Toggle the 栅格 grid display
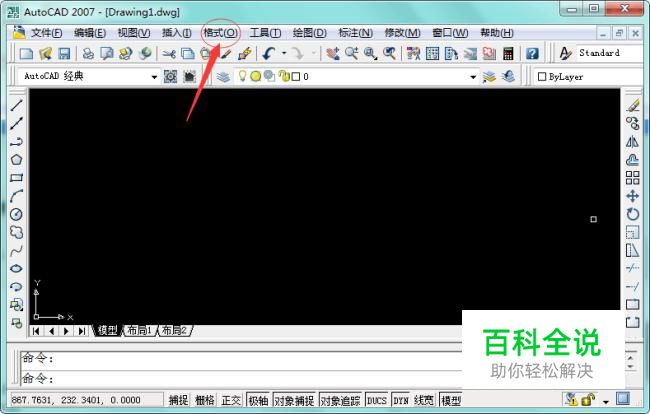 [x=205, y=400]
